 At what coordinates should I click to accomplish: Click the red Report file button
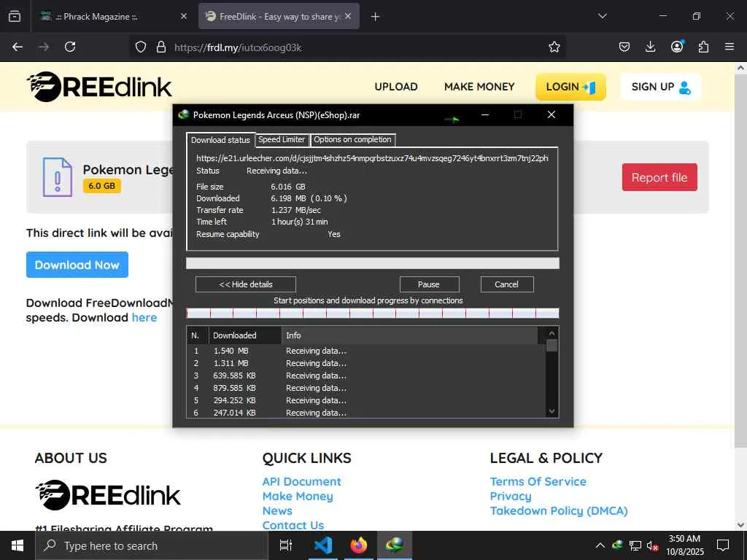coord(659,177)
